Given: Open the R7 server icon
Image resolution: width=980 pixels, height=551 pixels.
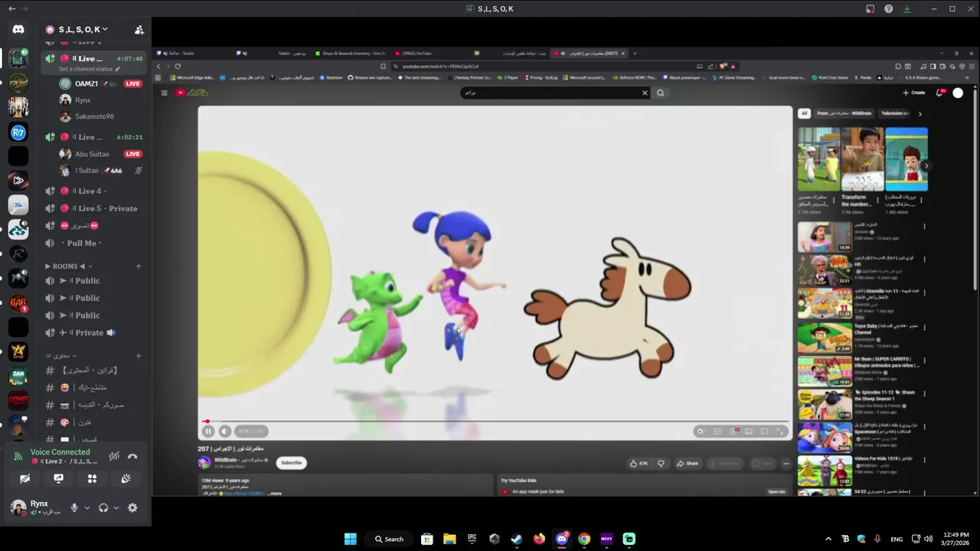Looking at the screenshot, I should [18, 132].
